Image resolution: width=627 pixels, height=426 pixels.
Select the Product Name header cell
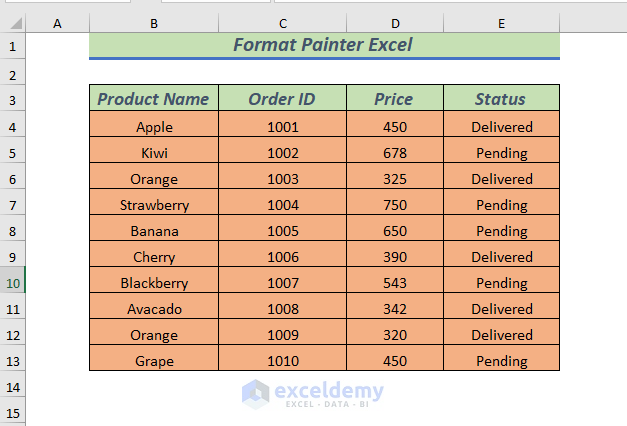(154, 99)
